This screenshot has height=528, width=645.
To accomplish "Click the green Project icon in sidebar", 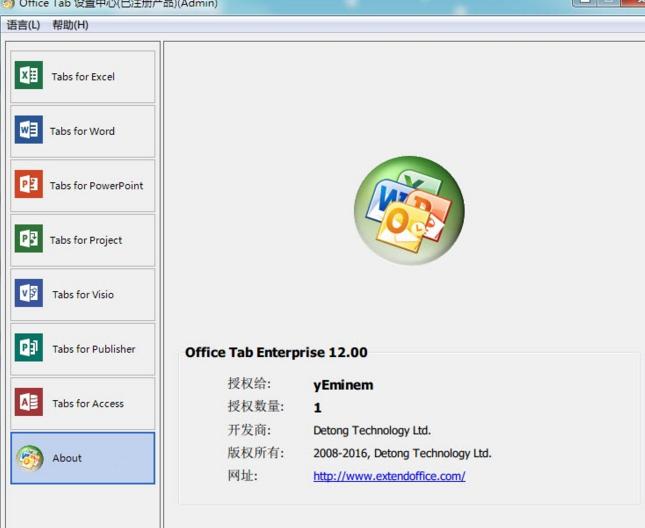I will (29, 239).
